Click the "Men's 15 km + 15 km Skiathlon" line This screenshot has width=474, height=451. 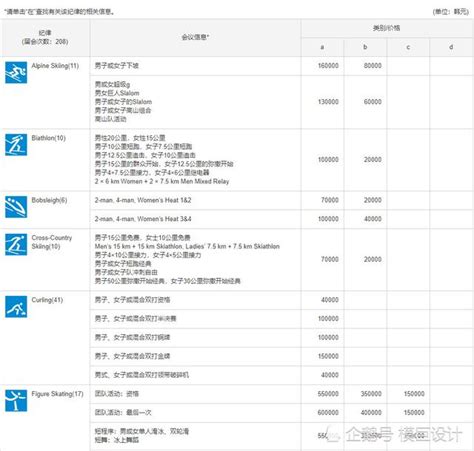tap(187, 246)
